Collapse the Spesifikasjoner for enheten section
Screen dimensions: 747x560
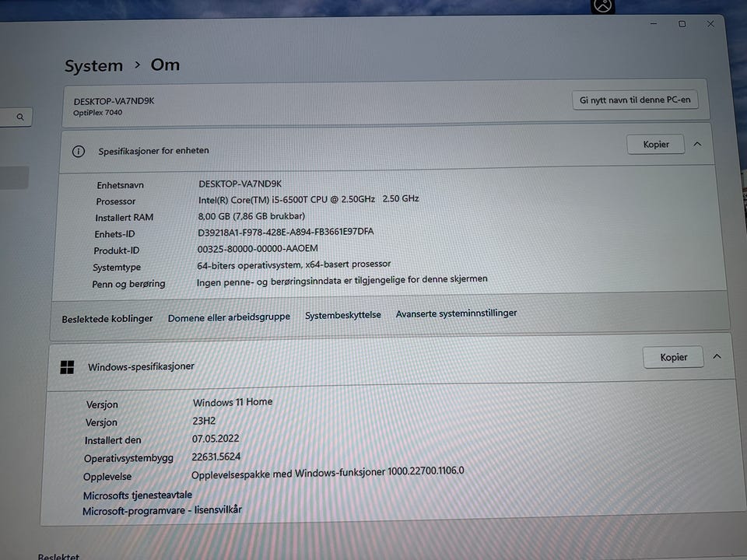coord(697,144)
